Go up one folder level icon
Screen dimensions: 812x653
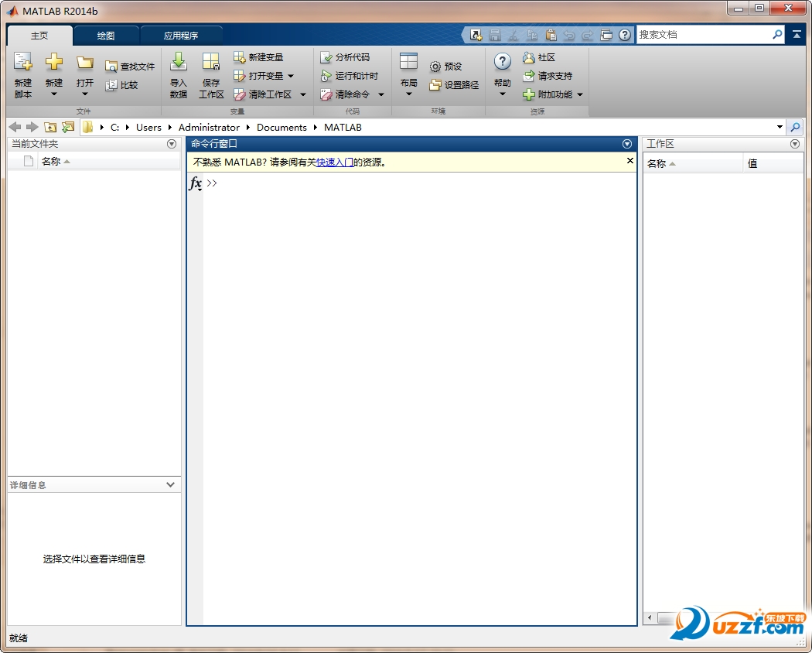click(49, 127)
